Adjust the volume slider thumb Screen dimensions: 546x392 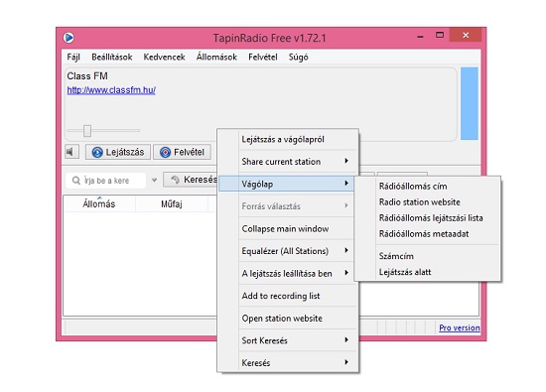click(x=87, y=131)
